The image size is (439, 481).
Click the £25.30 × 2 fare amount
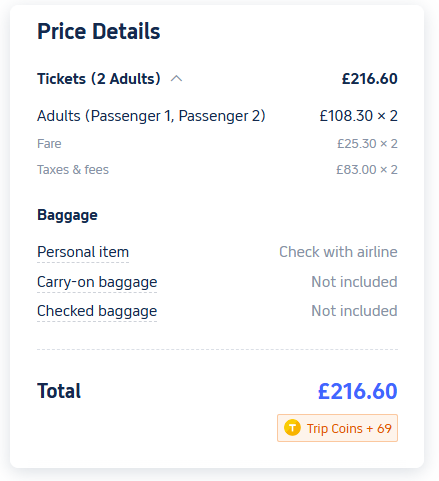(367, 144)
